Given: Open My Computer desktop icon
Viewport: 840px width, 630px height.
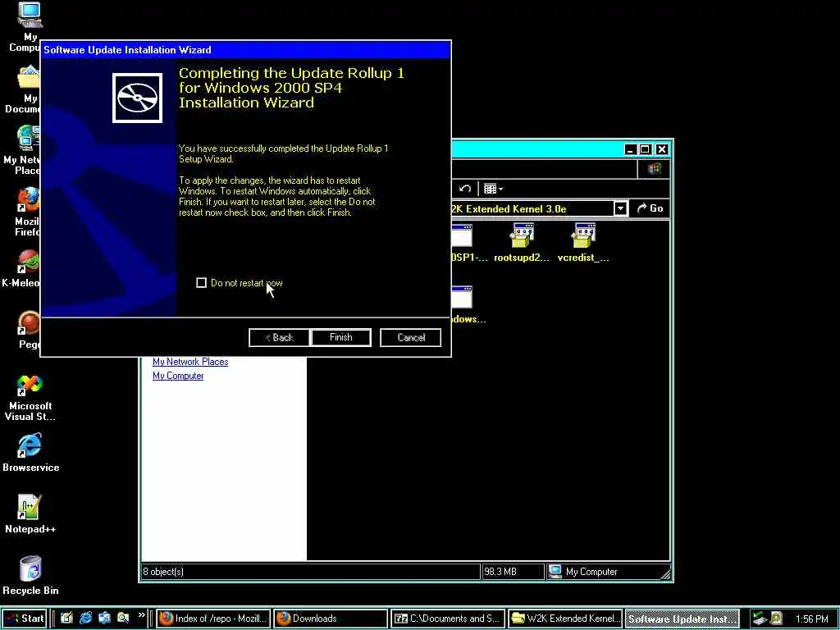Looking at the screenshot, I should [x=30, y=27].
